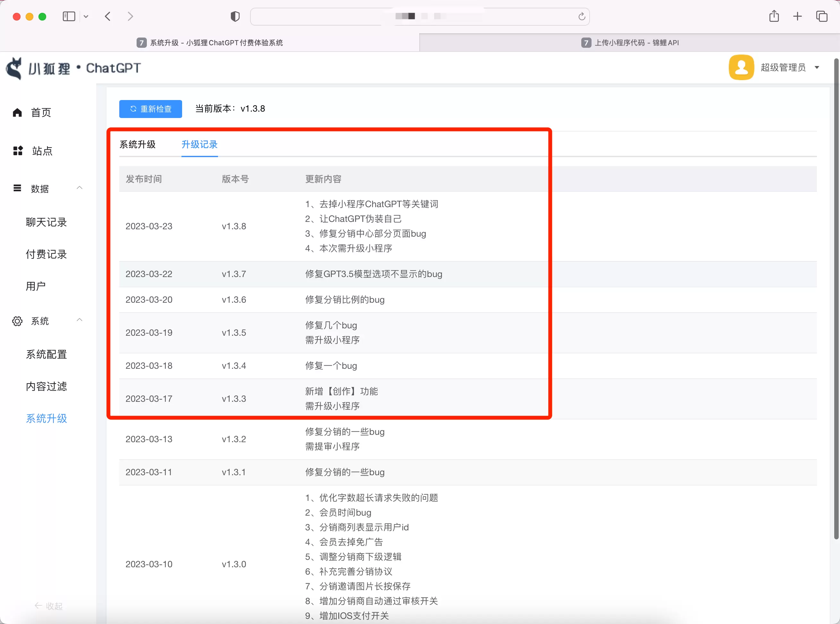840x624 pixels.
Task: Collapse the 数据 menu chevron
Action: [79, 188]
